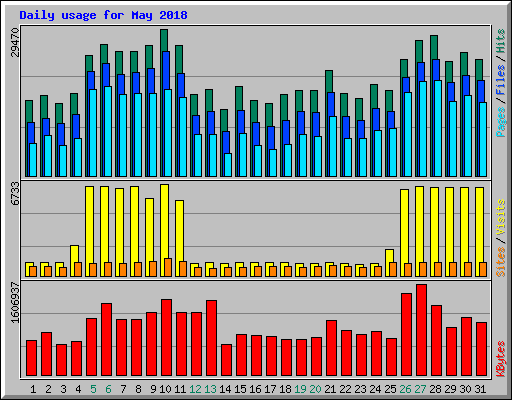512x400 pixels.
Task: Click day label 24 on the x-axis
Action: (x=375, y=389)
